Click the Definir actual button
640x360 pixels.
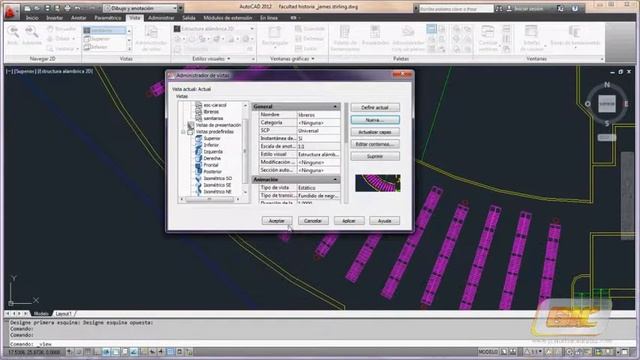point(375,107)
